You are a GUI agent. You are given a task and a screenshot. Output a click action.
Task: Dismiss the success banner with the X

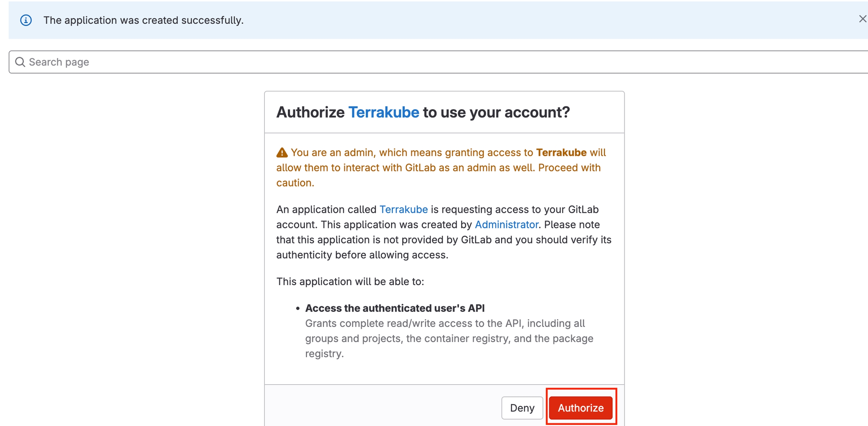(862, 19)
